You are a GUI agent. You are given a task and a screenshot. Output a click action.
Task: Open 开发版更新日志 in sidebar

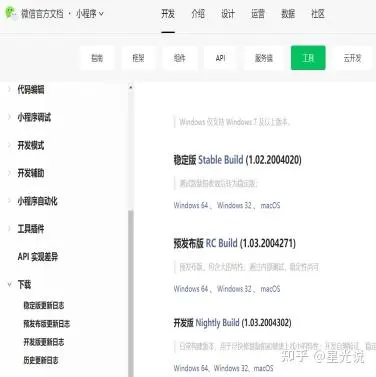click(x=44, y=342)
